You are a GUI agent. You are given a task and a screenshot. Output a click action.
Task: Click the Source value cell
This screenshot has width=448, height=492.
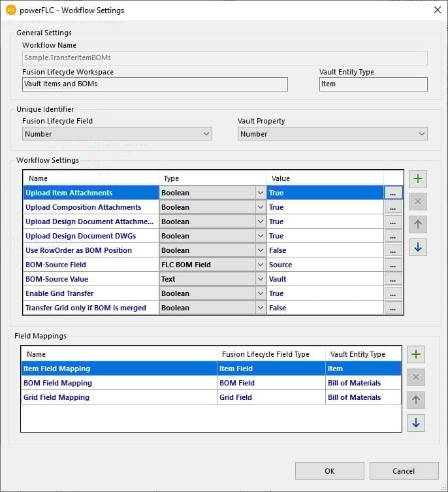tap(325, 265)
